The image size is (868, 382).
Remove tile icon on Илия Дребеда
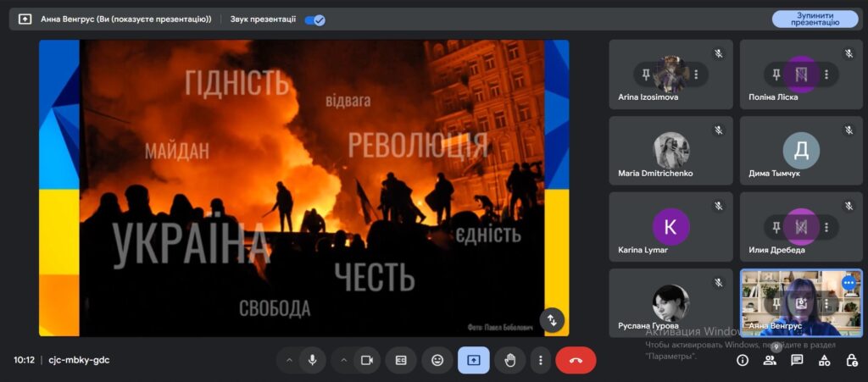click(x=801, y=227)
